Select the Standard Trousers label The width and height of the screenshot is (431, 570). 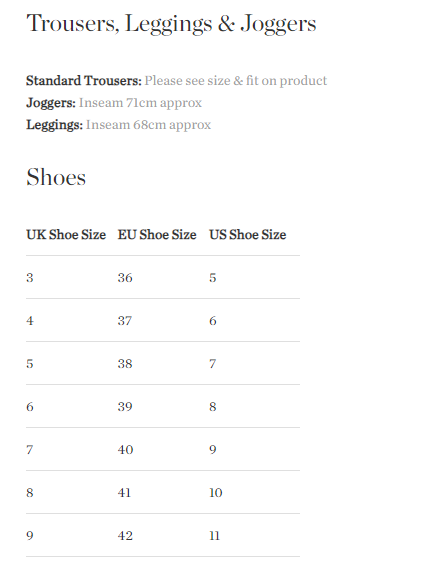[x=84, y=81]
